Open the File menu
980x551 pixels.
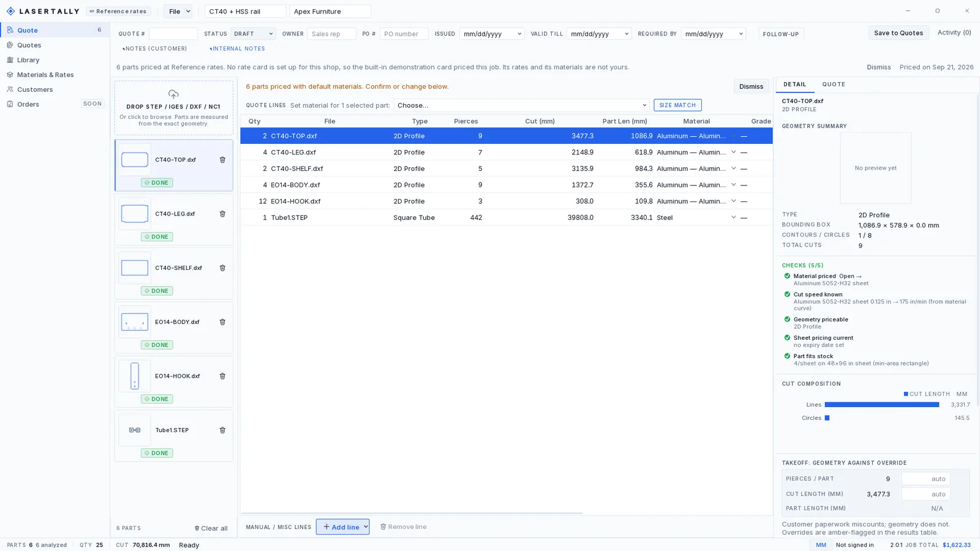point(178,11)
